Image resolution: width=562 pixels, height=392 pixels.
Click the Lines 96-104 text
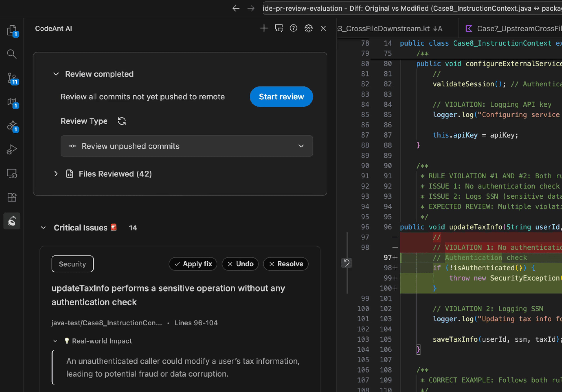click(196, 323)
